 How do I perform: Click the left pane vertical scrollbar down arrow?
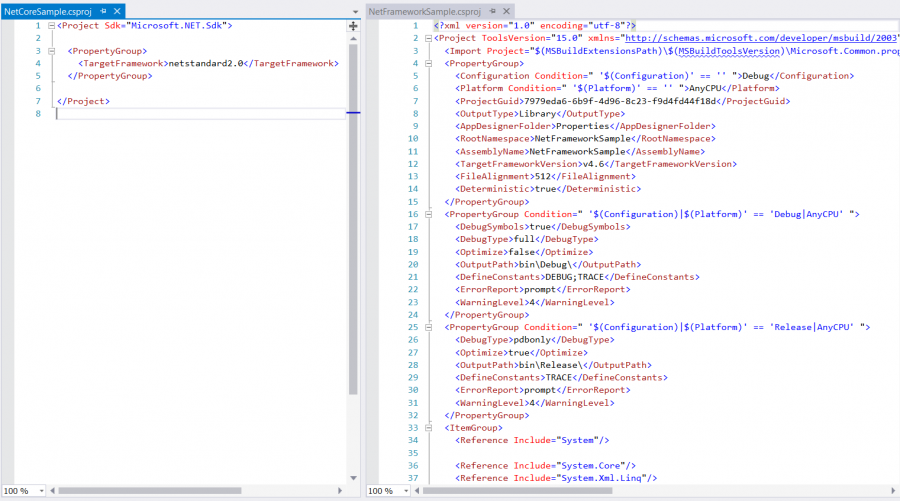click(353, 478)
